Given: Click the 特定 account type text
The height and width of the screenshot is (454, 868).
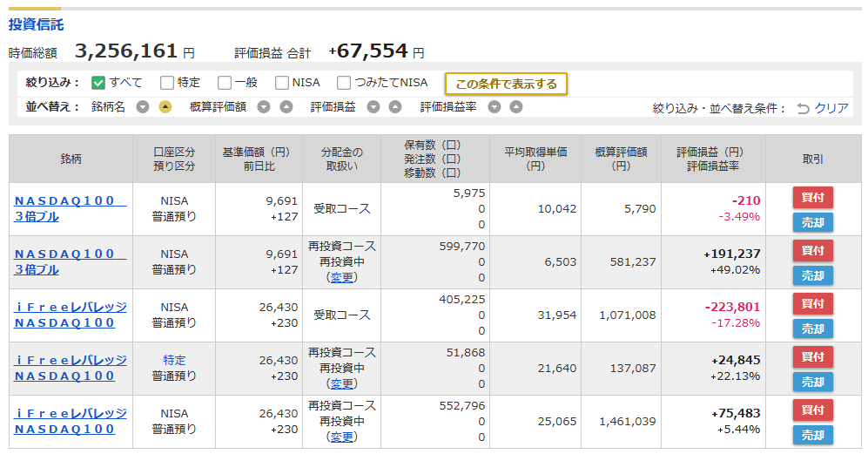Looking at the screenshot, I should pyautogui.click(x=174, y=360).
